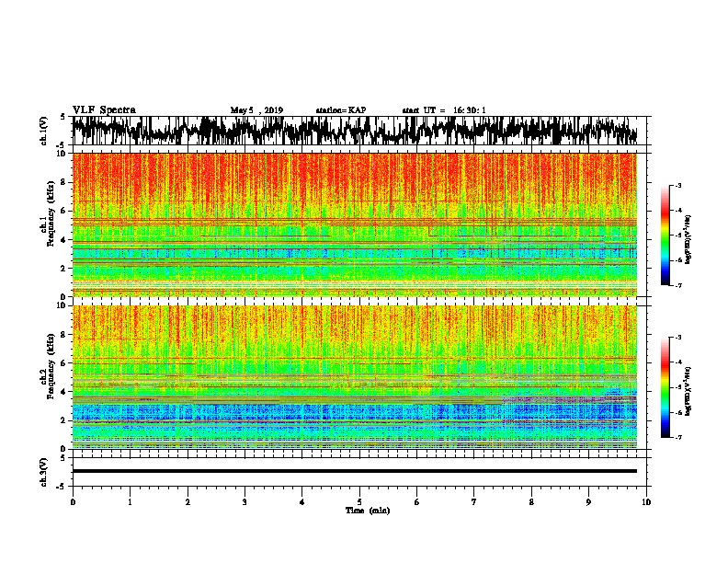Click the "2" label on the time axis

tap(188, 501)
